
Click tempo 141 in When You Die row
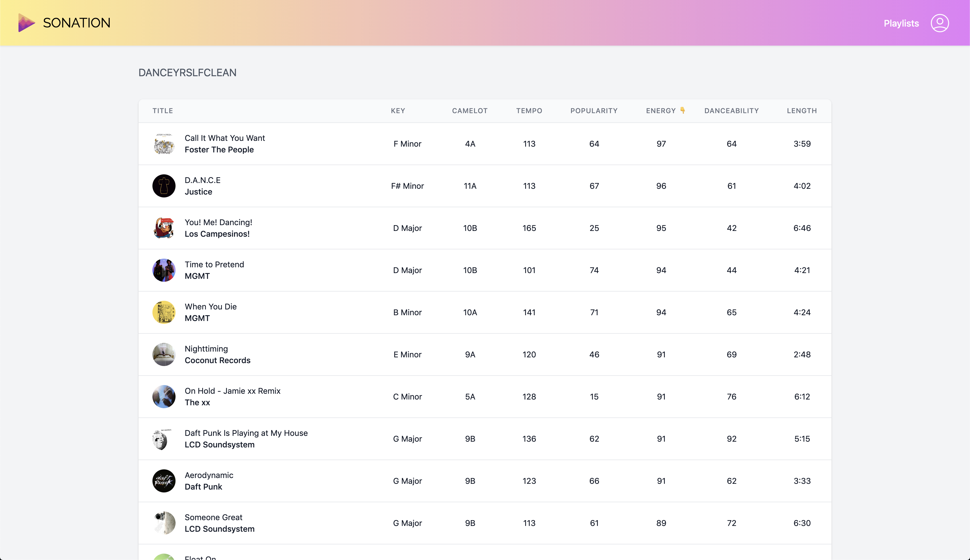click(x=529, y=312)
